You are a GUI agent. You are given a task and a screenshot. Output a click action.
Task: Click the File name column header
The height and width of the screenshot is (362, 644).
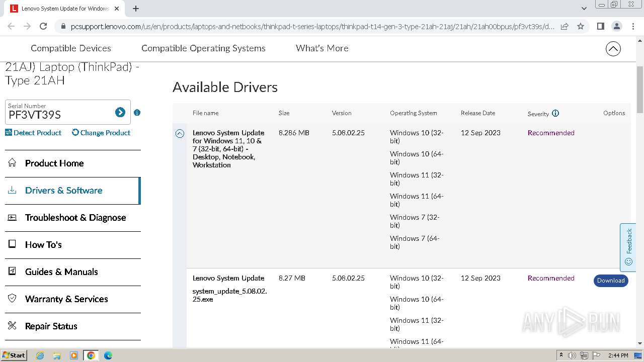205,113
